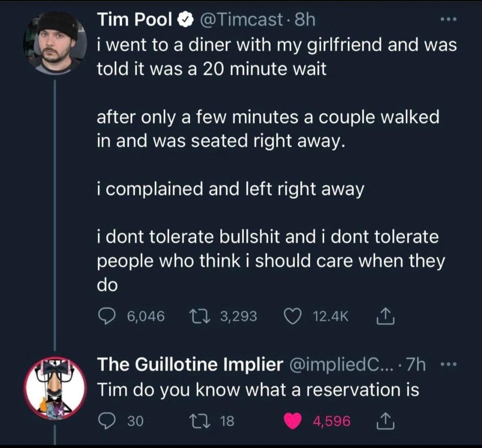Click The Guillotine Implier display name
482x448 pixels.
coord(190,365)
